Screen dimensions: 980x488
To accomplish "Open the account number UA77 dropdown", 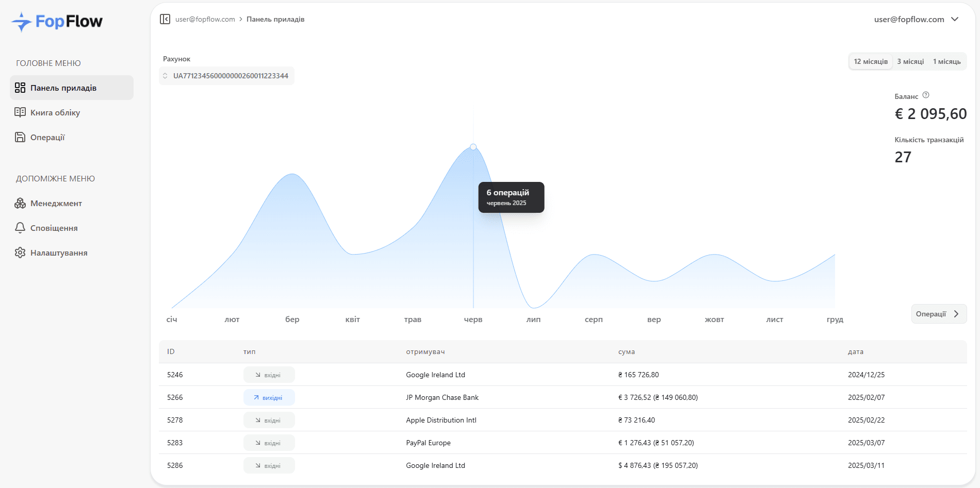I will pyautogui.click(x=227, y=76).
